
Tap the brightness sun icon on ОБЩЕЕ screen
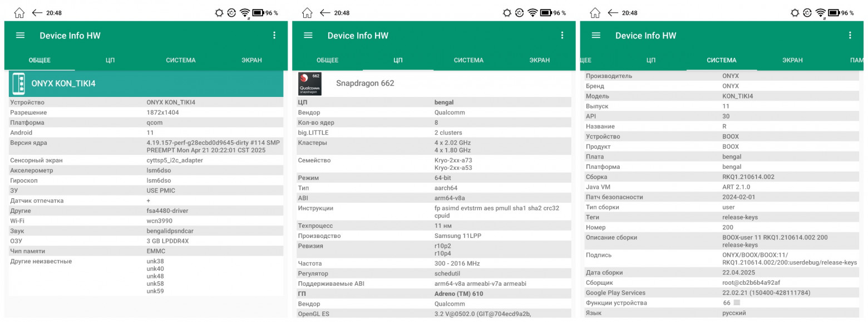220,13
